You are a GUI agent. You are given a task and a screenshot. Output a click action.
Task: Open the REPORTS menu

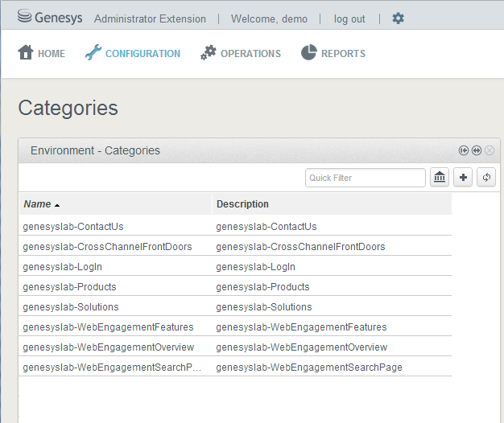click(x=343, y=54)
